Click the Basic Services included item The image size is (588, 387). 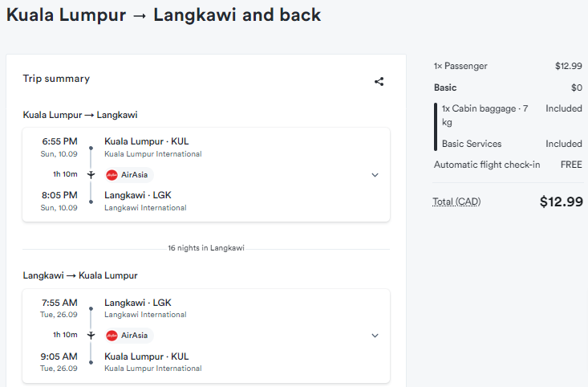click(512, 144)
